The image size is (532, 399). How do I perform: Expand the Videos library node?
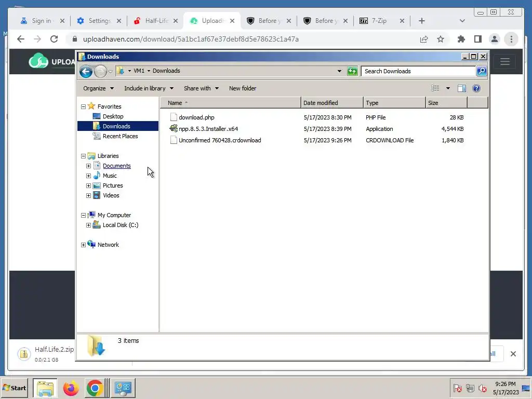coord(88,195)
